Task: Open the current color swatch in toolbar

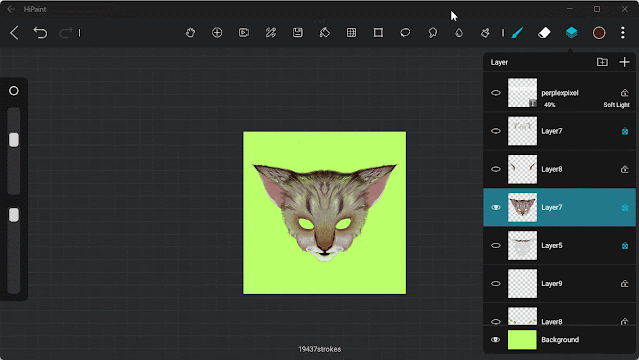Action: pyautogui.click(x=599, y=33)
